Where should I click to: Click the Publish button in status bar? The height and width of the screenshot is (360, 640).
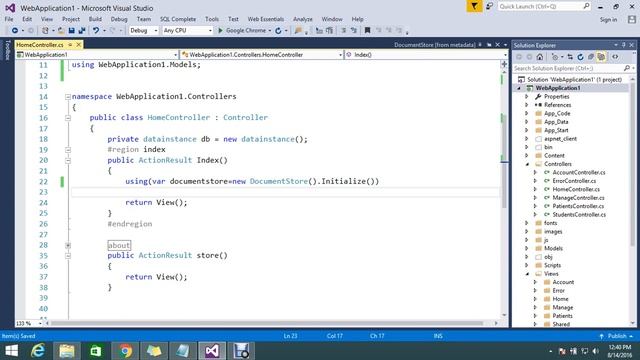[617, 336]
